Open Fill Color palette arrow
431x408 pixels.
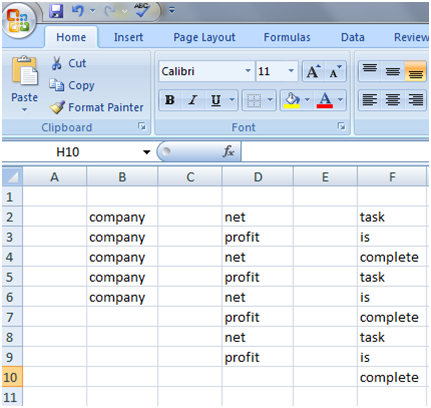307,100
